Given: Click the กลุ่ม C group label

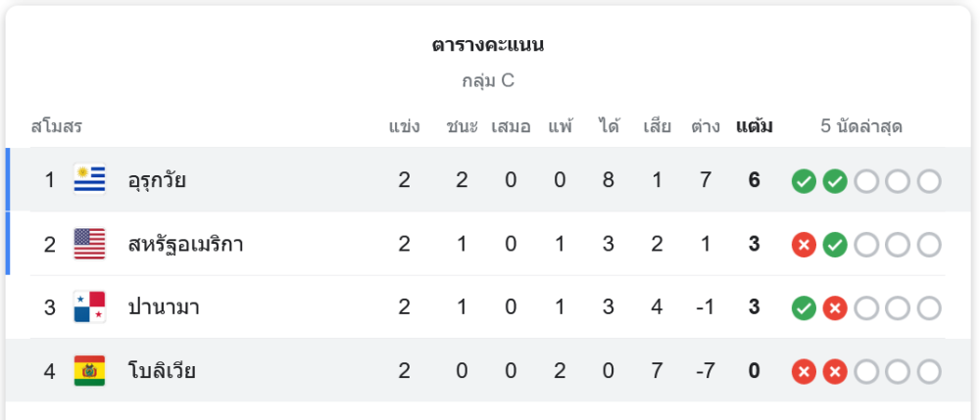Looking at the screenshot, I should (488, 81).
